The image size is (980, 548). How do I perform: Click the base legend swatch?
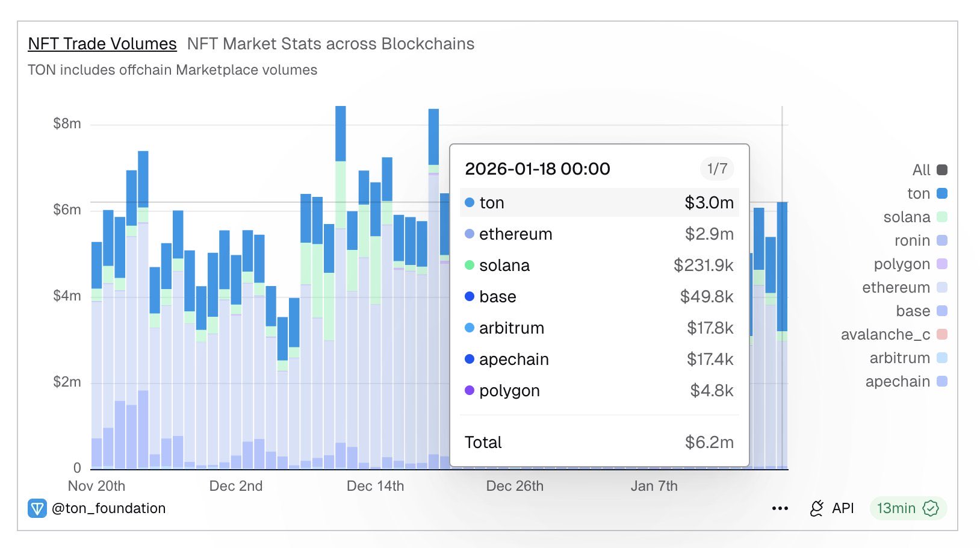[942, 311]
